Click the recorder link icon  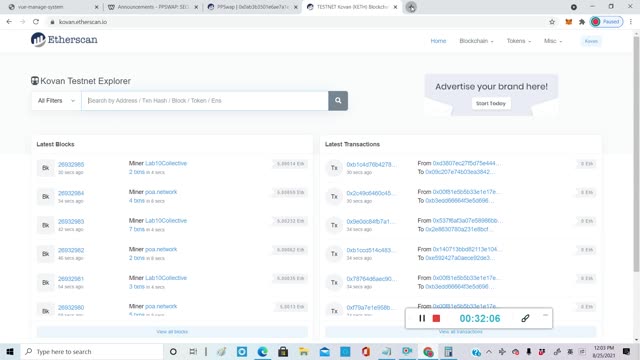[x=525, y=318]
